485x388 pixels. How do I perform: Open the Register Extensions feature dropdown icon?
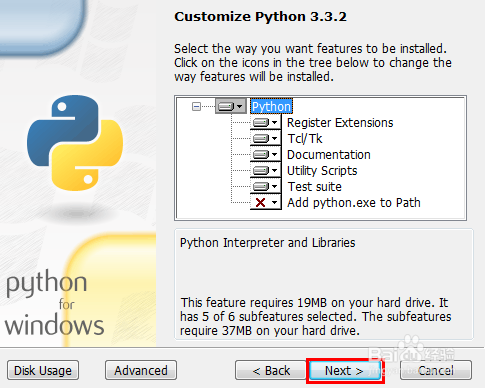click(266, 122)
